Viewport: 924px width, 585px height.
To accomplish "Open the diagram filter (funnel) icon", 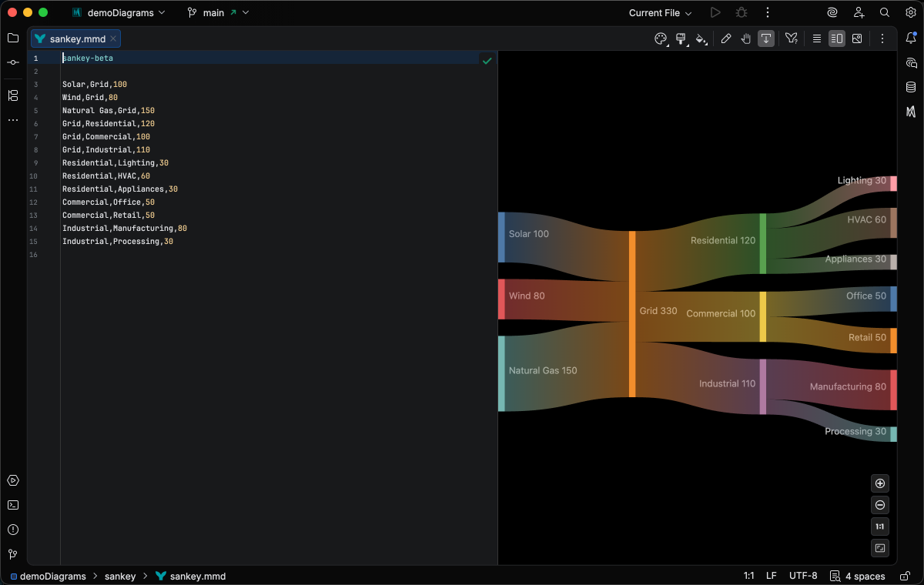I will pos(792,38).
